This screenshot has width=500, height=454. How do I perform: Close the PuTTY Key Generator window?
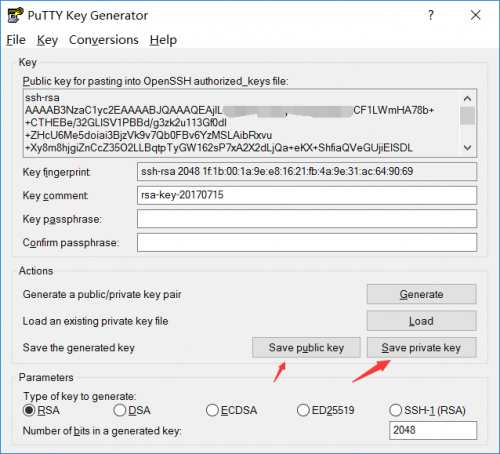tap(475, 15)
